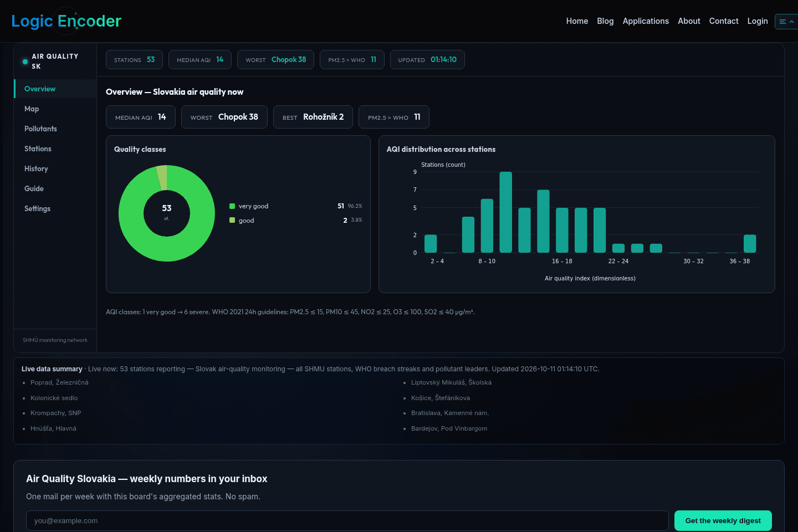Select Liptovský Mikuláš, Školská station entry
798x532 pixels.
(451, 382)
